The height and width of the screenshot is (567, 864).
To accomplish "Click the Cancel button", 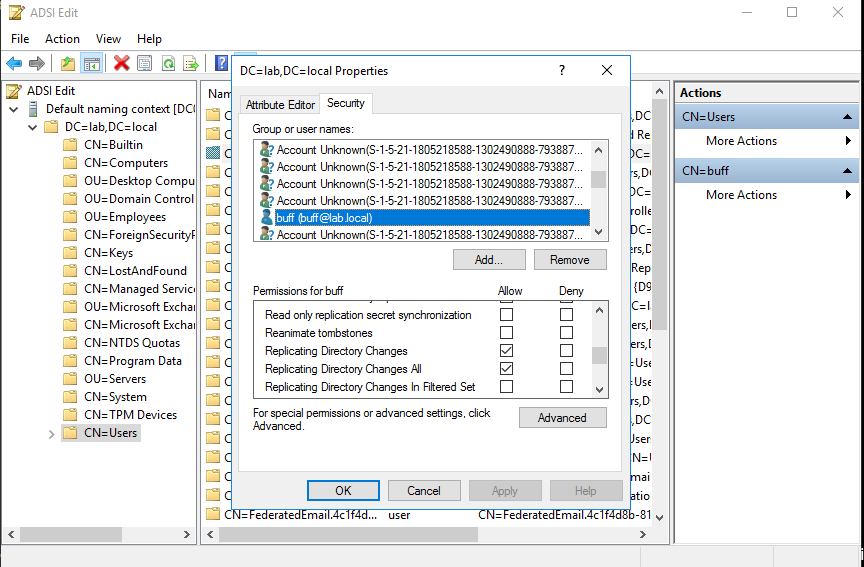I will [x=424, y=490].
